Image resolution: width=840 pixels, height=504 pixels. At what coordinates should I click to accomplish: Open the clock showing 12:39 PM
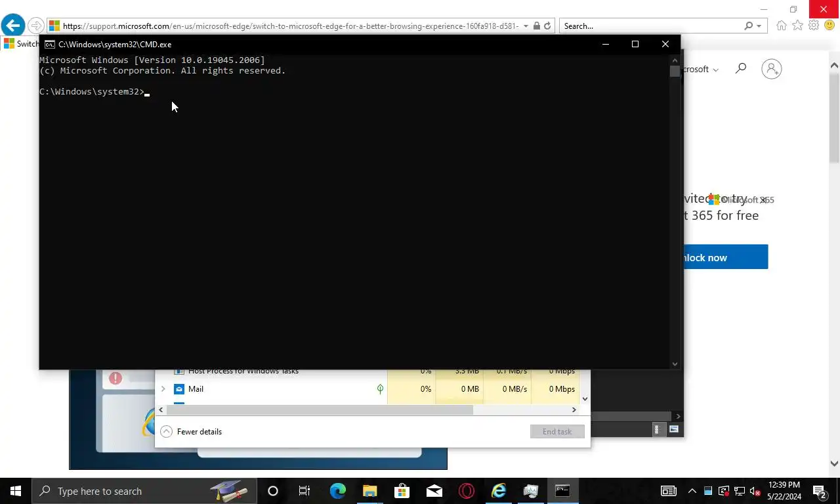pyautogui.click(x=784, y=491)
